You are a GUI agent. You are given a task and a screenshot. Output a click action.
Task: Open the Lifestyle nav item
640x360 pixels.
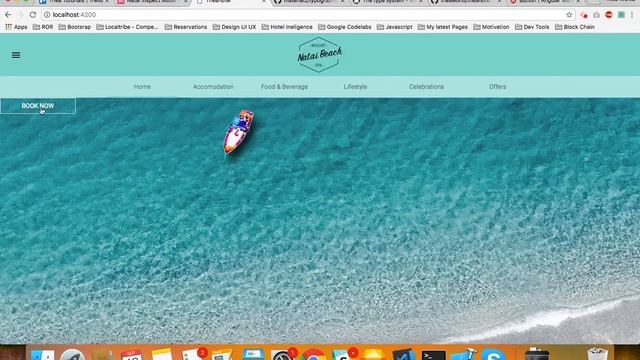pyautogui.click(x=355, y=87)
